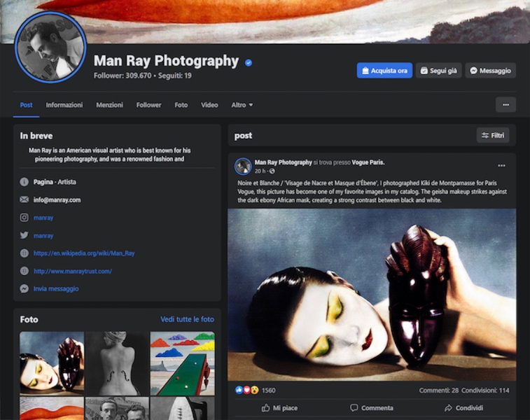Open the Foto tab

(x=181, y=105)
